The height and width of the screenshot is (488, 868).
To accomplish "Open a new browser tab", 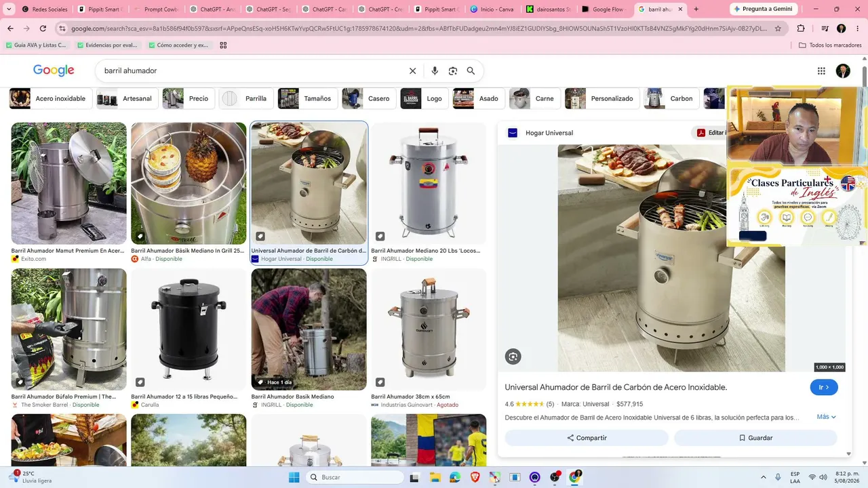I will coord(696,9).
